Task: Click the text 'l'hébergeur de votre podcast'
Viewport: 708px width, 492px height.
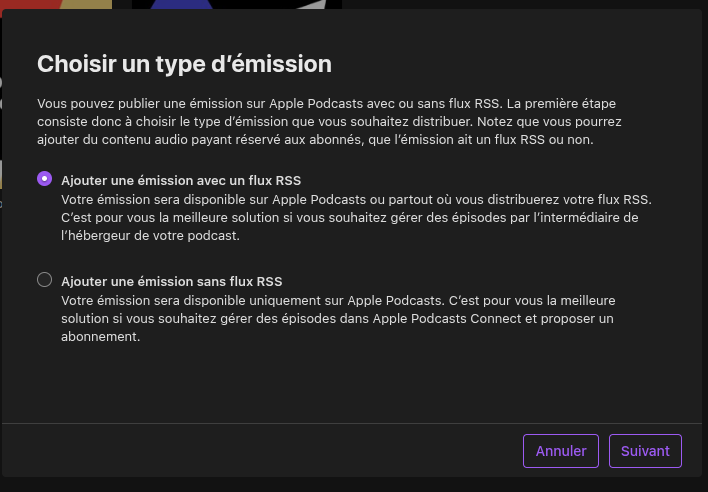Action: coord(149,236)
